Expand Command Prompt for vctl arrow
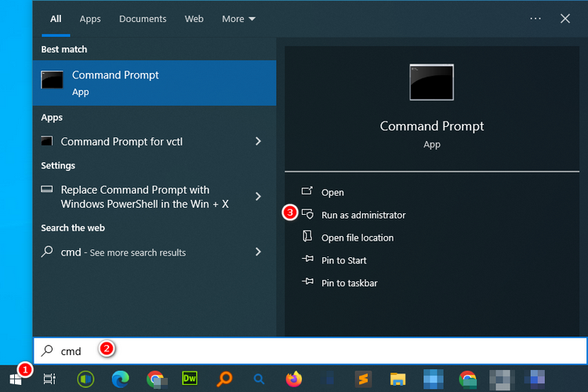 (258, 141)
